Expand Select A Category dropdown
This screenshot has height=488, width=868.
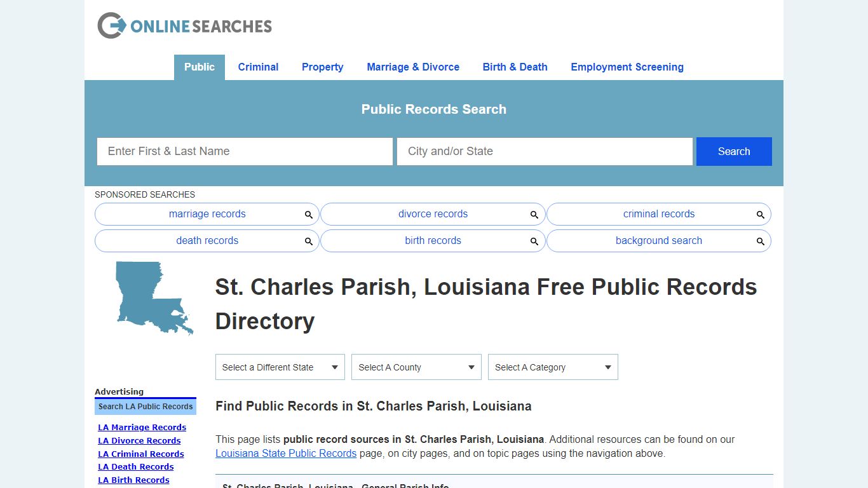pyautogui.click(x=553, y=367)
